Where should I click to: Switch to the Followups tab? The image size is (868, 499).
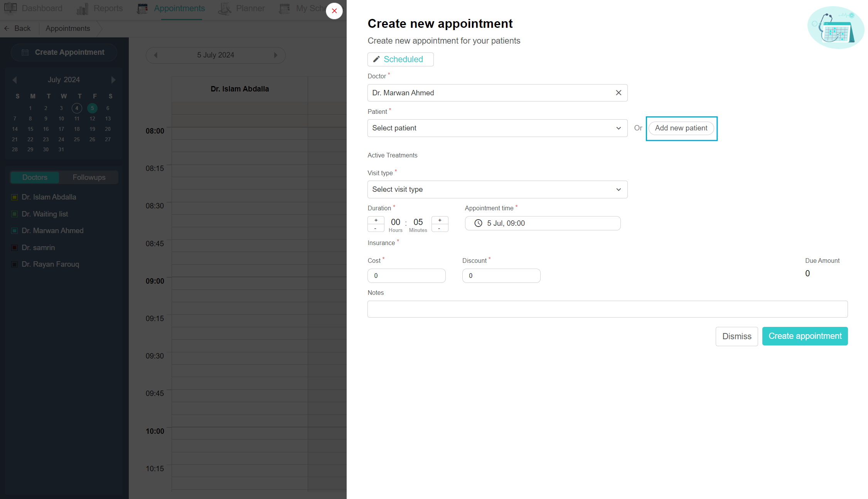point(89,178)
